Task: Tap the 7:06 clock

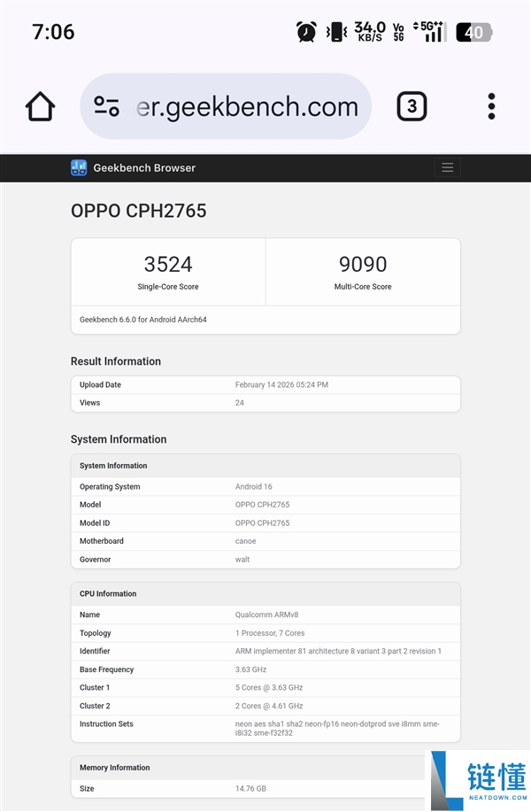Action: pos(53,32)
